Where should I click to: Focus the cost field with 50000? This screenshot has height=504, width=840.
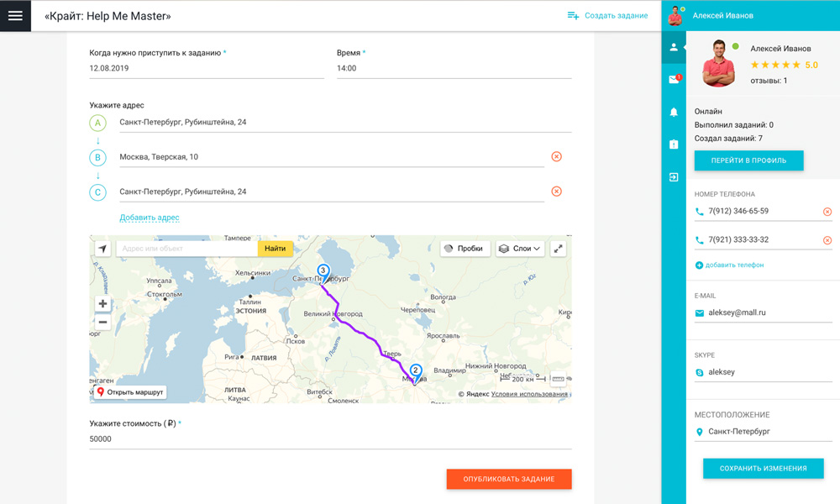(330, 439)
